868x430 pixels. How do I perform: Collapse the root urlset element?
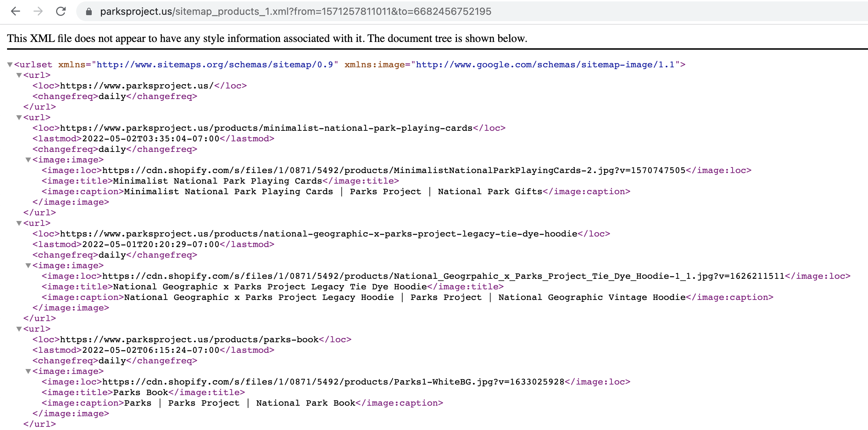click(x=9, y=64)
